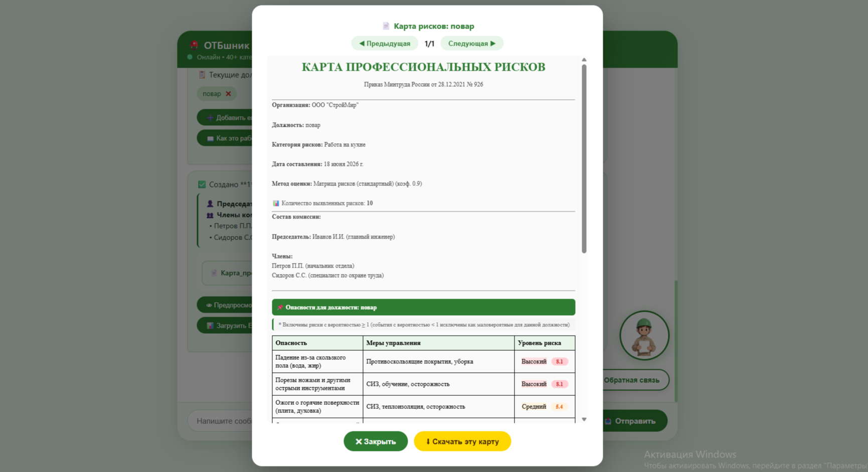868x472 pixels.
Task: Click the group icon beside 'Члены ко…'
Action: pyautogui.click(x=210, y=215)
